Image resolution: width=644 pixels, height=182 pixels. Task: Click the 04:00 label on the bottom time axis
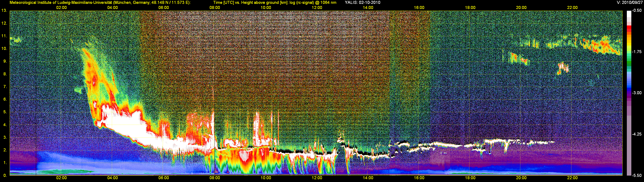tap(112, 178)
